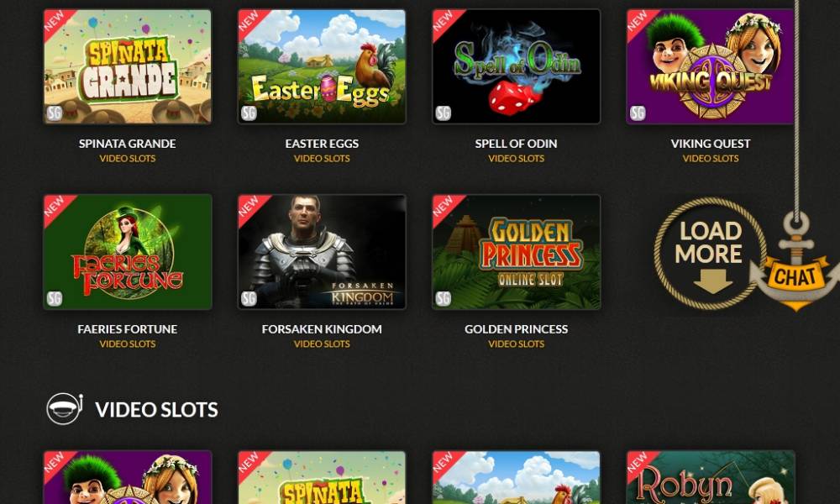Open Video Slots category under Golden Princess
The width and height of the screenshot is (840, 504).
tap(517, 344)
